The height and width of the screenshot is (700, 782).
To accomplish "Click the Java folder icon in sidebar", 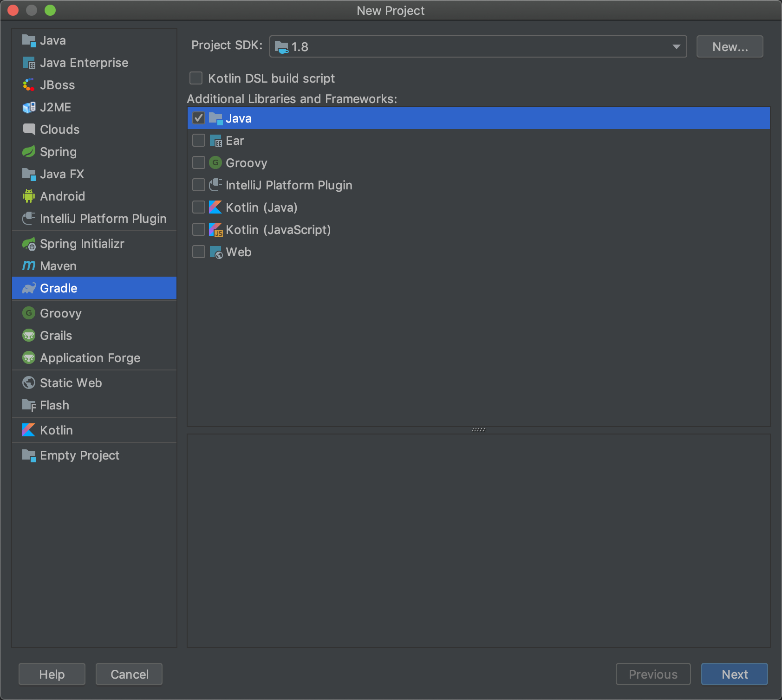I will click(29, 41).
